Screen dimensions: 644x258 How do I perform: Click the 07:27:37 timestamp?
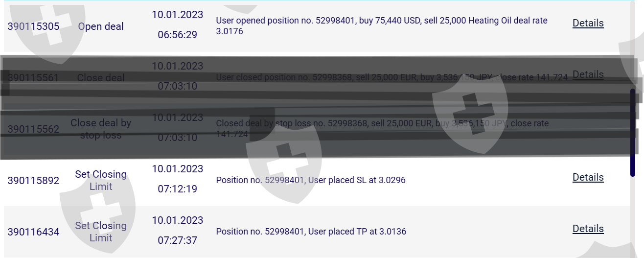(177, 240)
